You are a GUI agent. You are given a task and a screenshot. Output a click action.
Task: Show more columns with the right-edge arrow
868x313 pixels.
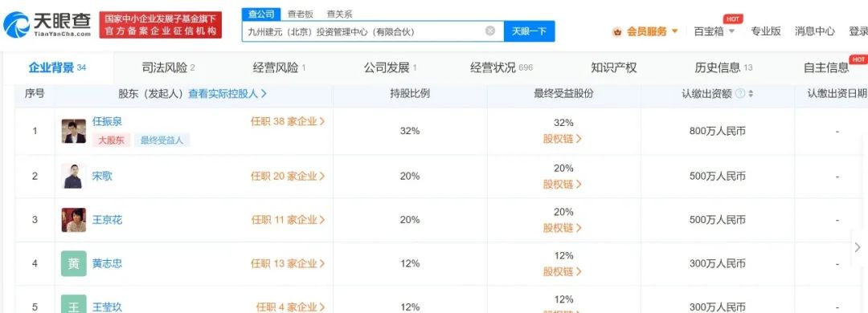tap(858, 246)
